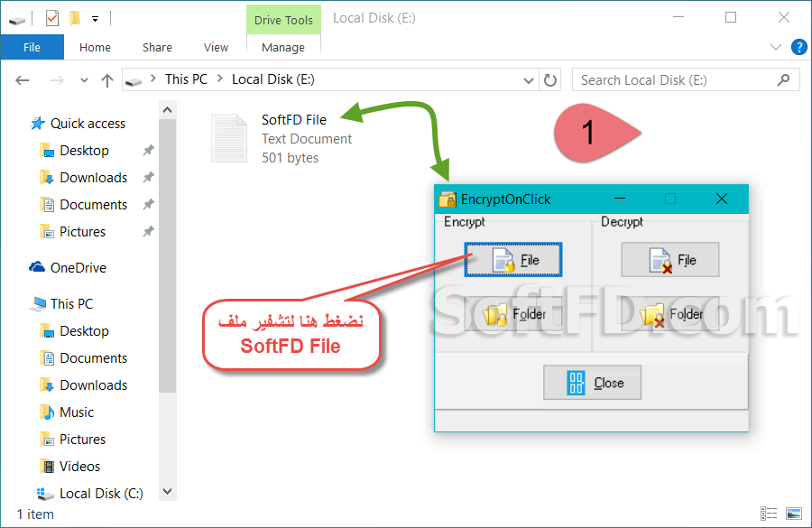Select Quick access in navigation pane

click(88, 124)
